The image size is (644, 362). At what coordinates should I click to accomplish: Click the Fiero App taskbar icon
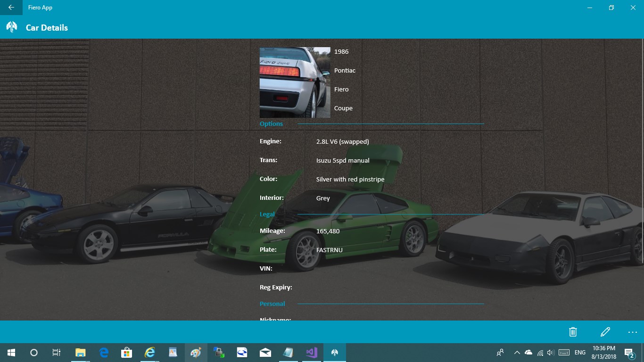[334, 353]
